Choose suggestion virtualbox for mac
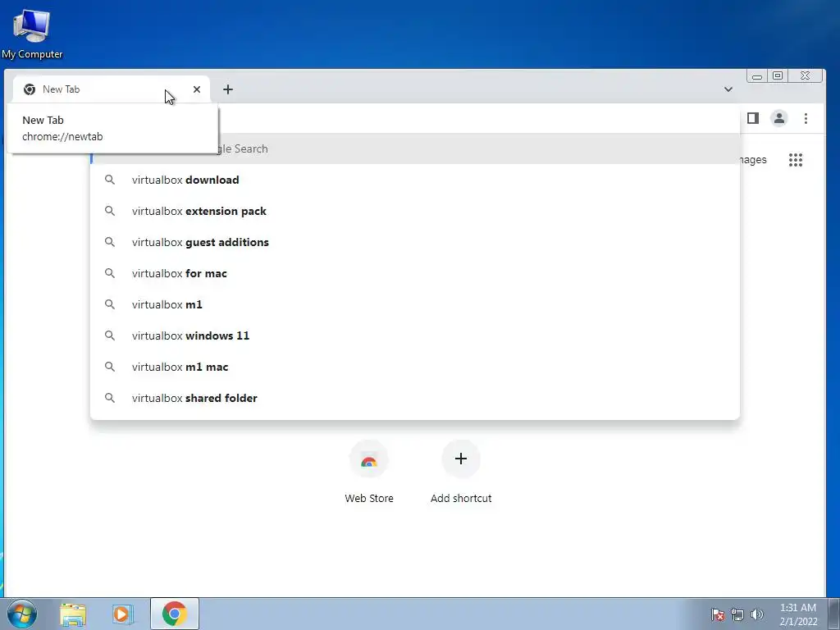Screen dimensions: 840x630 coord(415,273)
